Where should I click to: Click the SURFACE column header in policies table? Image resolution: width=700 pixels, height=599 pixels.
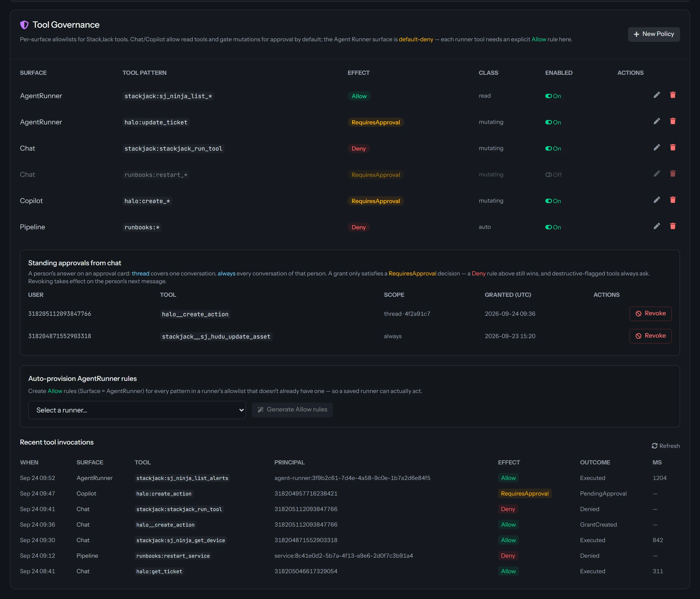click(33, 73)
